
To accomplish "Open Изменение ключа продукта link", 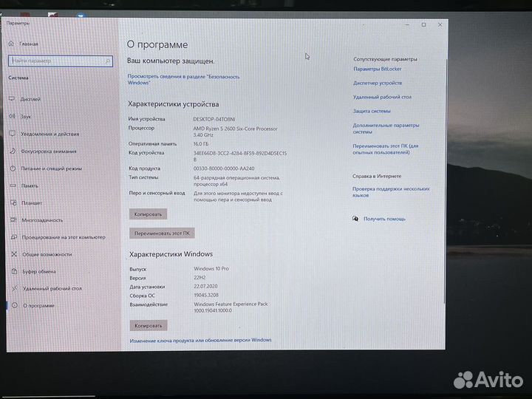I will point(200,340).
